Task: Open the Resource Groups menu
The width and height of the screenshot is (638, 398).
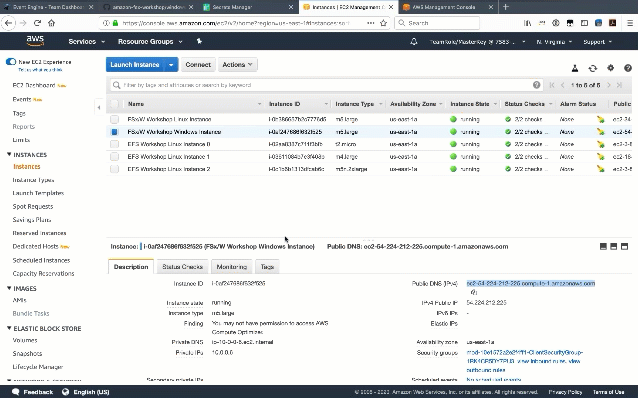Action: 150,42
